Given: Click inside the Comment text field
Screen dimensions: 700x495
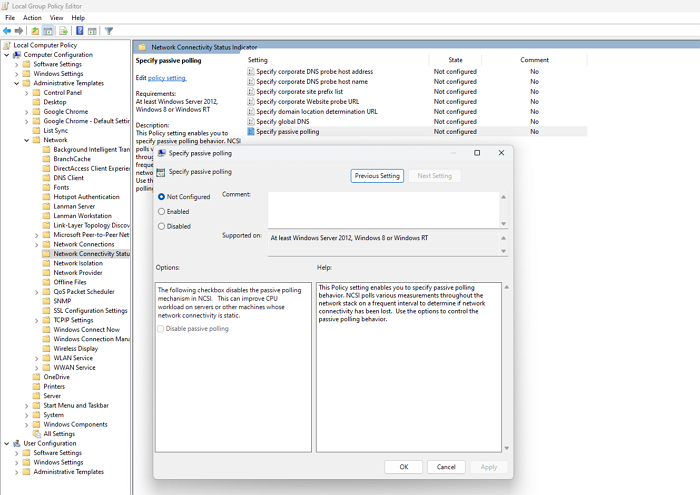Looking at the screenshot, I should (x=384, y=210).
